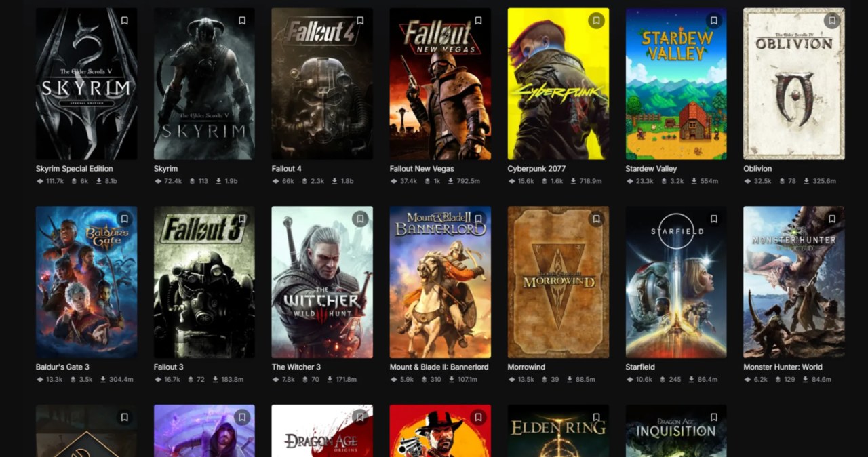The image size is (868, 457).
Task: Open Skyrim Special Edition cover art
Action: pos(86,84)
